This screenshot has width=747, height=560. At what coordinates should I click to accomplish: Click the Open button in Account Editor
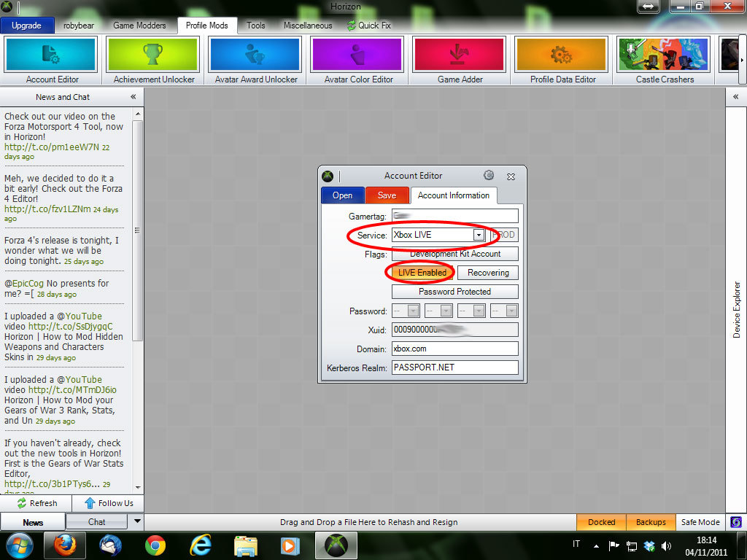click(343, 195)
